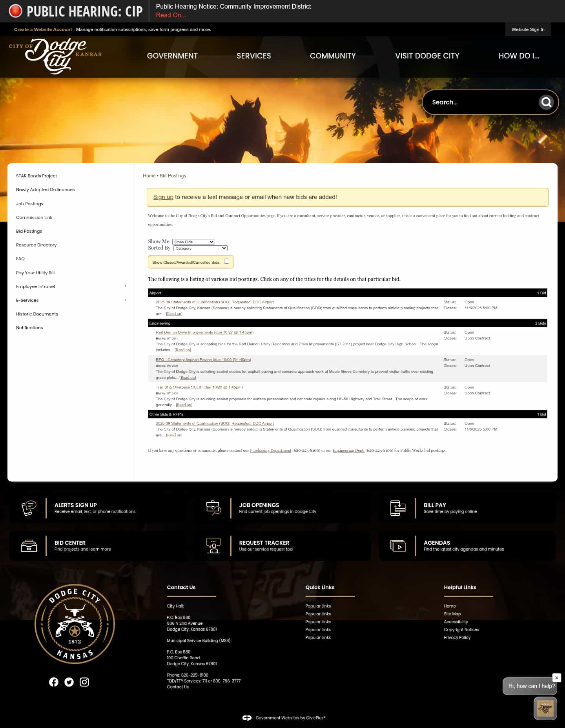Click the Bid Center tray icon

point(29,546)
